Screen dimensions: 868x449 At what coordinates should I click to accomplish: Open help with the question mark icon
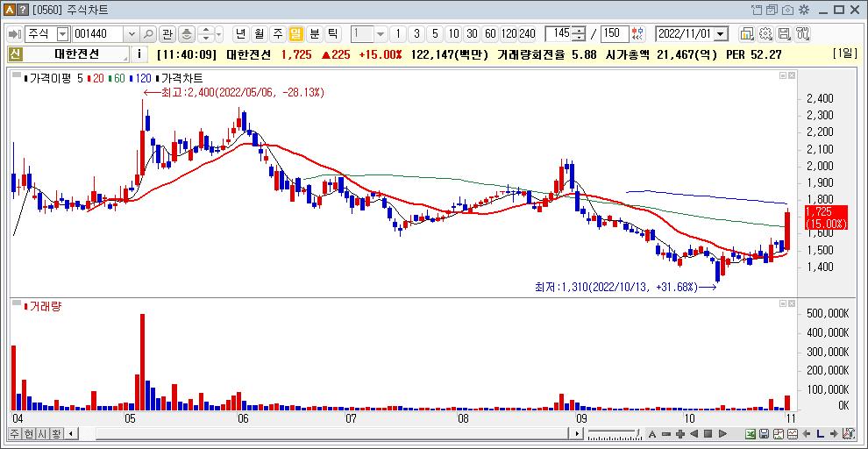click(22, 10)
